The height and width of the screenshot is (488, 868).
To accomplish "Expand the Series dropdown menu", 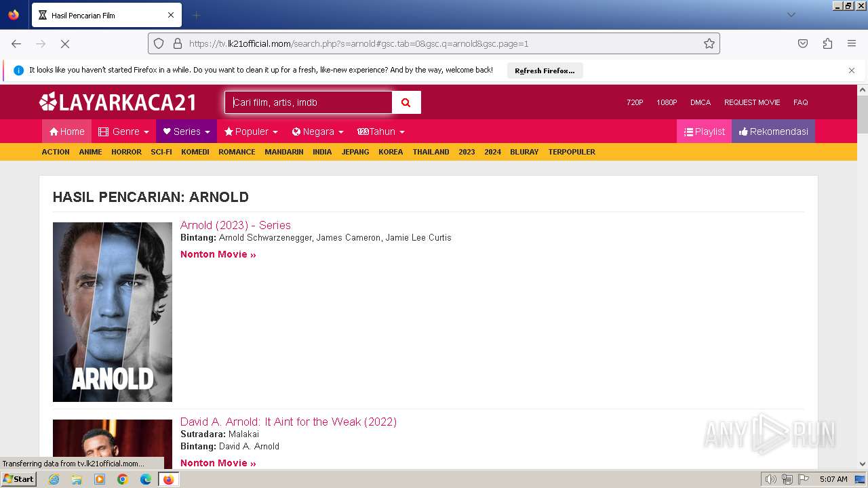I will 186,131.
